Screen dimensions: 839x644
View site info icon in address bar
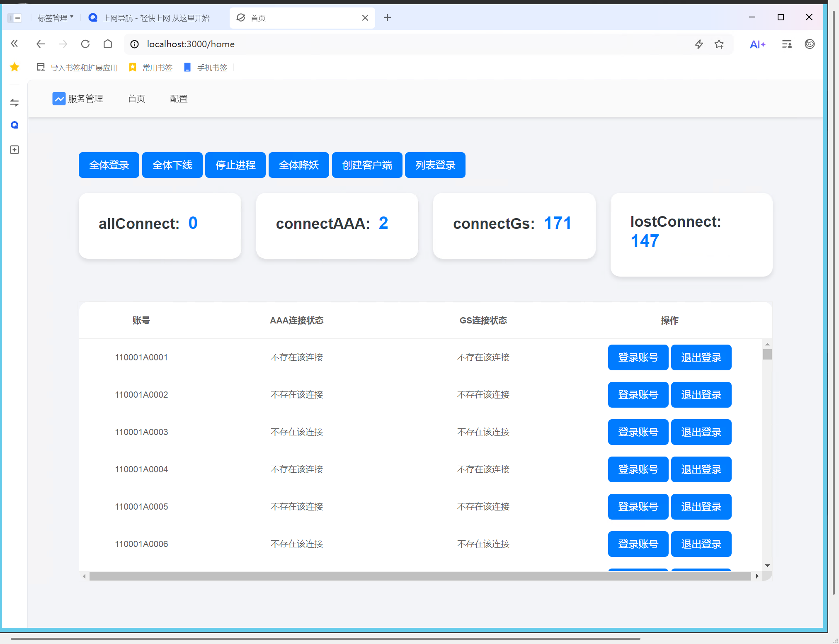coord(135,44)
